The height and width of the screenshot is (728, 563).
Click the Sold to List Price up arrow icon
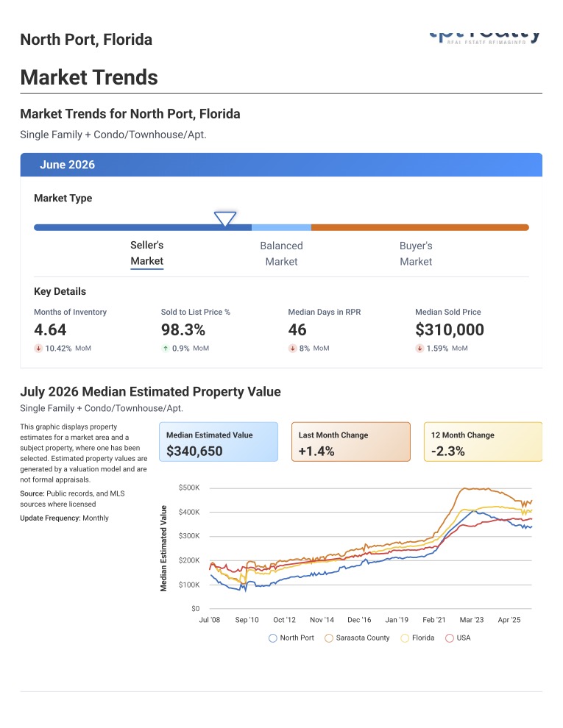tap(166, 349)
